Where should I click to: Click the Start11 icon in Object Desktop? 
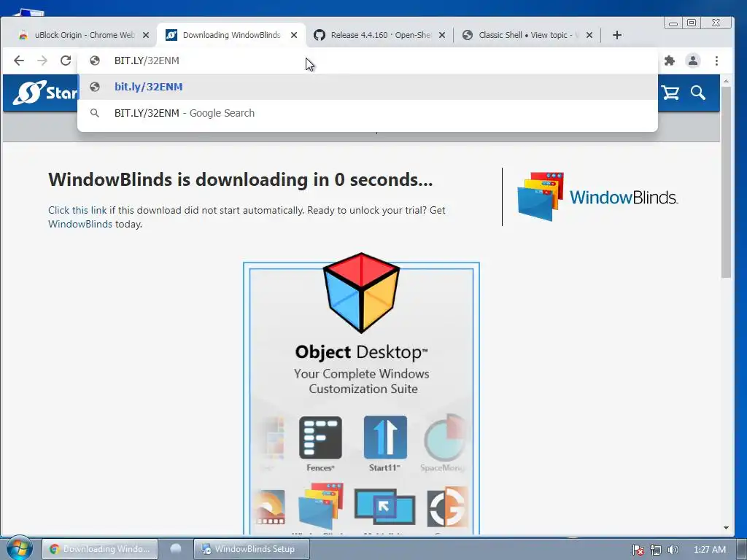click(x=385, y=437)
